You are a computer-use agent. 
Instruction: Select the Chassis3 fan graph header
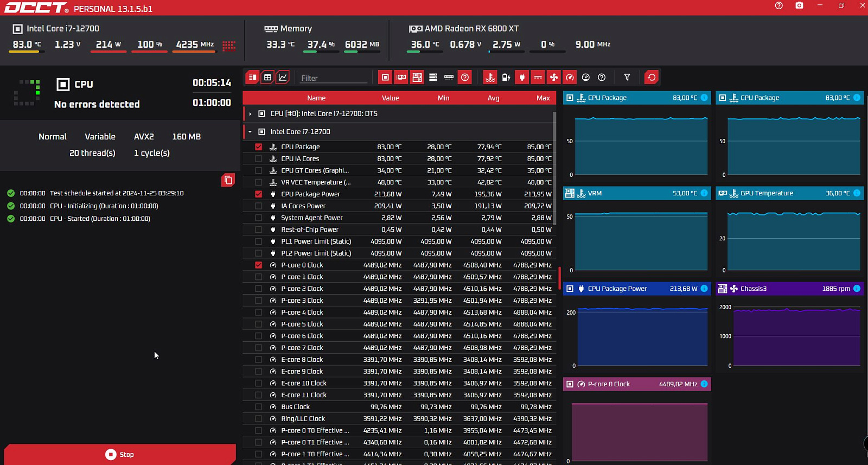(789, 289)
